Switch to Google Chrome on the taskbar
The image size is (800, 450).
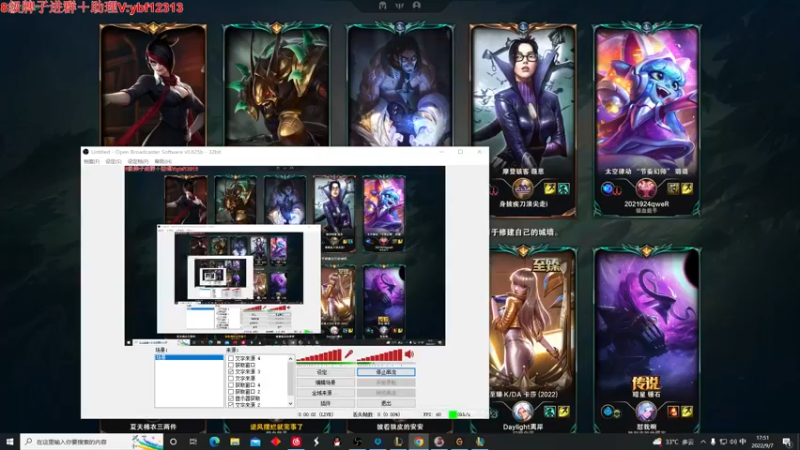tap(418, 442)
